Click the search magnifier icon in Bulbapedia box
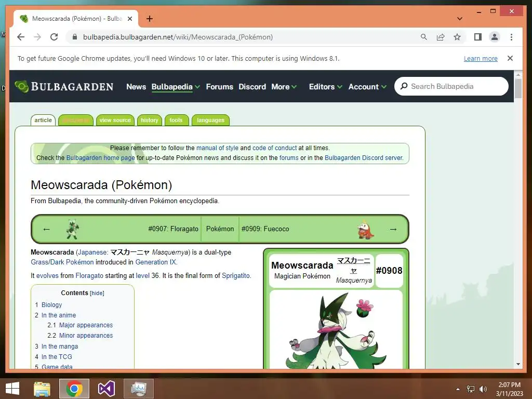532x399 pixels. tap(404, 86)
